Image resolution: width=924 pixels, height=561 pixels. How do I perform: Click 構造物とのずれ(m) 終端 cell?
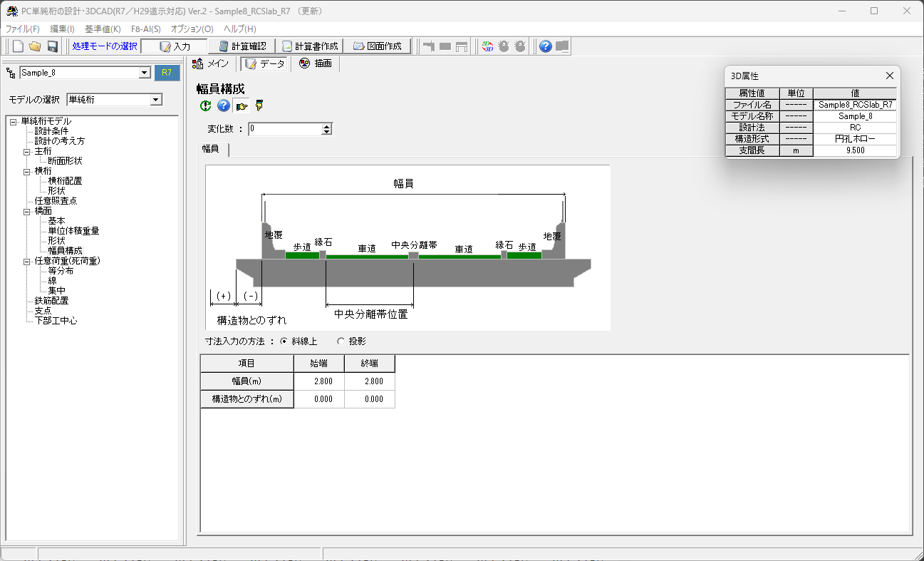coord(369,399)
